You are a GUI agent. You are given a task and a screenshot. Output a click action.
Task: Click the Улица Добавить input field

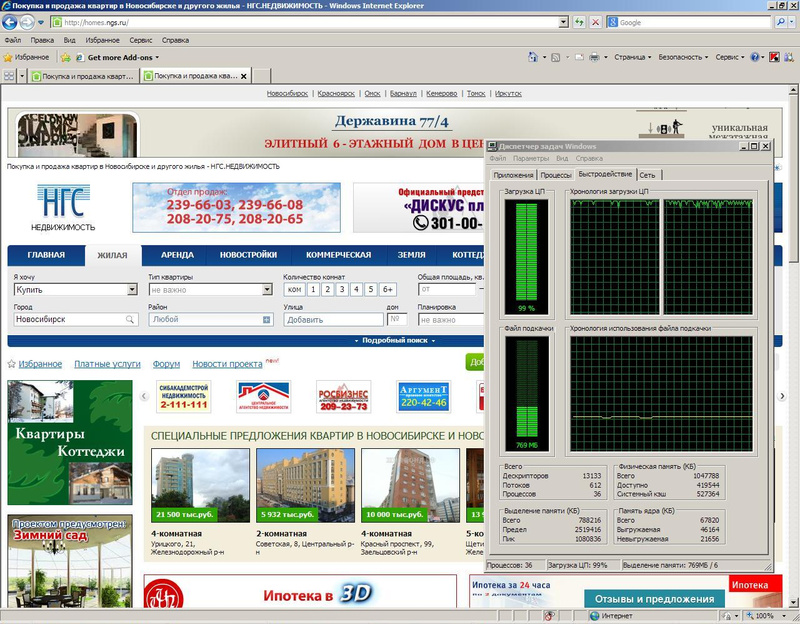click(x=333, y=320)
